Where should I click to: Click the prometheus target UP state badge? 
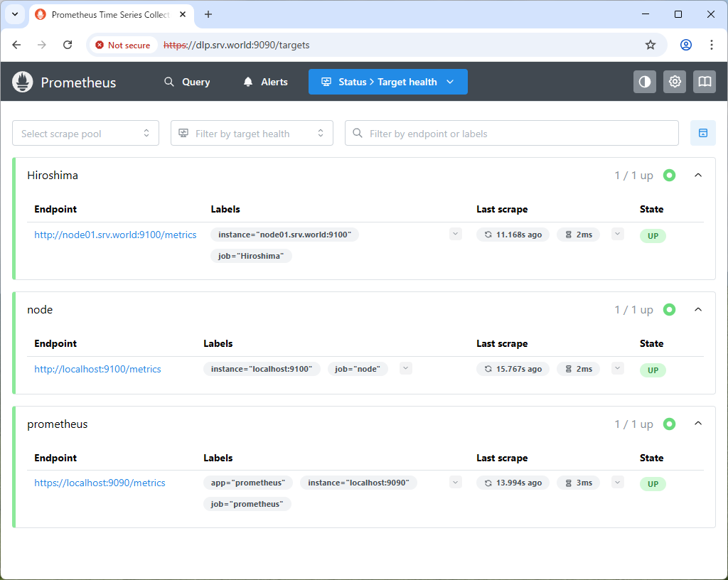pos(653,484)
